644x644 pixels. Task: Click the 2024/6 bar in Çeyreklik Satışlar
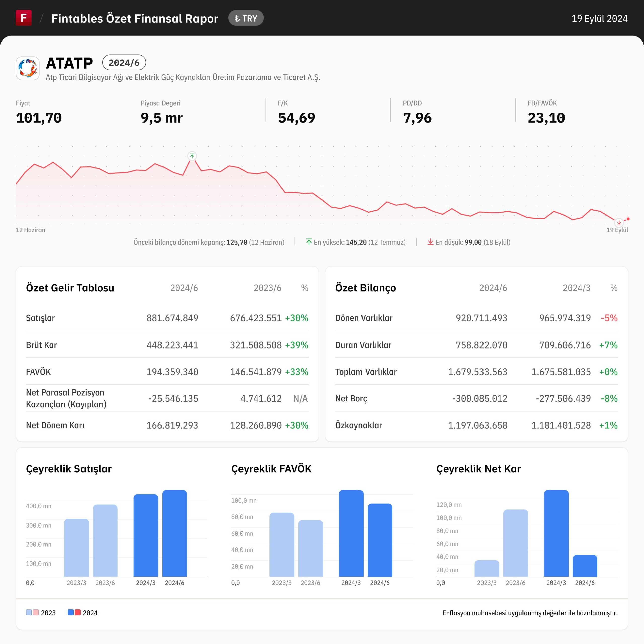(175, 533)
